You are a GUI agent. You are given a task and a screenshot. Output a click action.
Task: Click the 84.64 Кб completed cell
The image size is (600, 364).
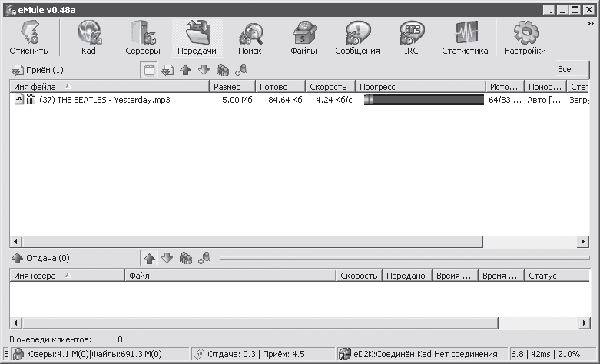click(x=285, y=100)
